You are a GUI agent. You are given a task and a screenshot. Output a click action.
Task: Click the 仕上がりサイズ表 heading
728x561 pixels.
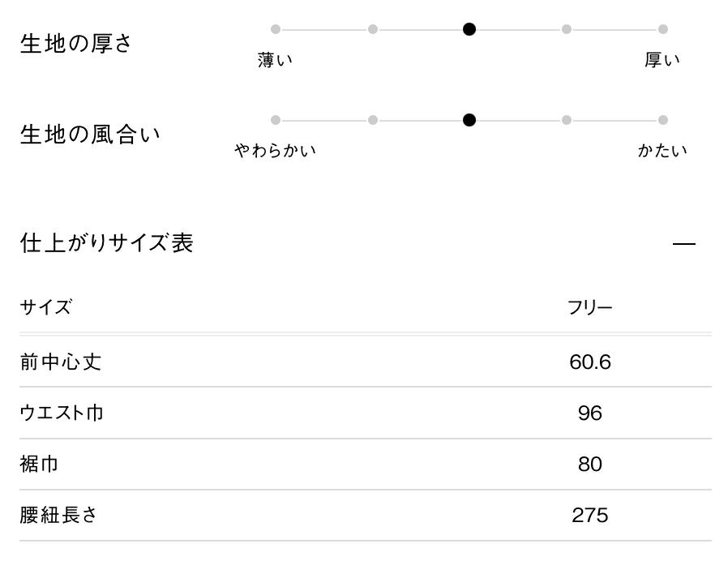(106, 242)
